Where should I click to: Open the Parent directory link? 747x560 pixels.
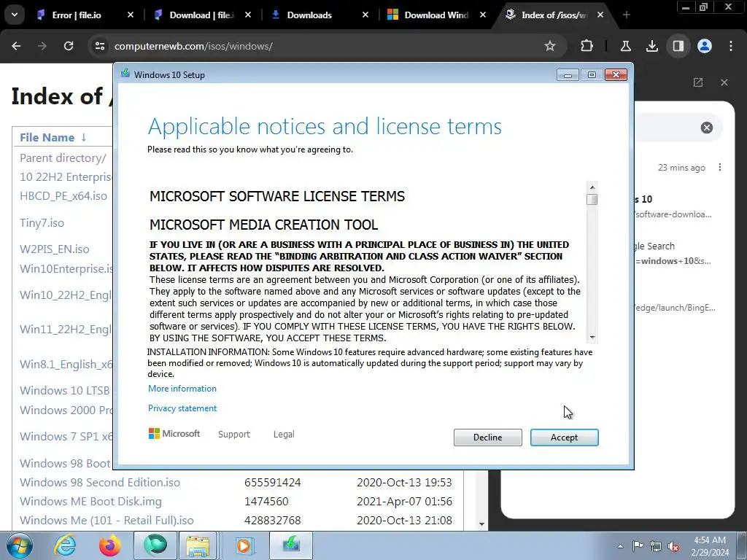tap(63, 158)
